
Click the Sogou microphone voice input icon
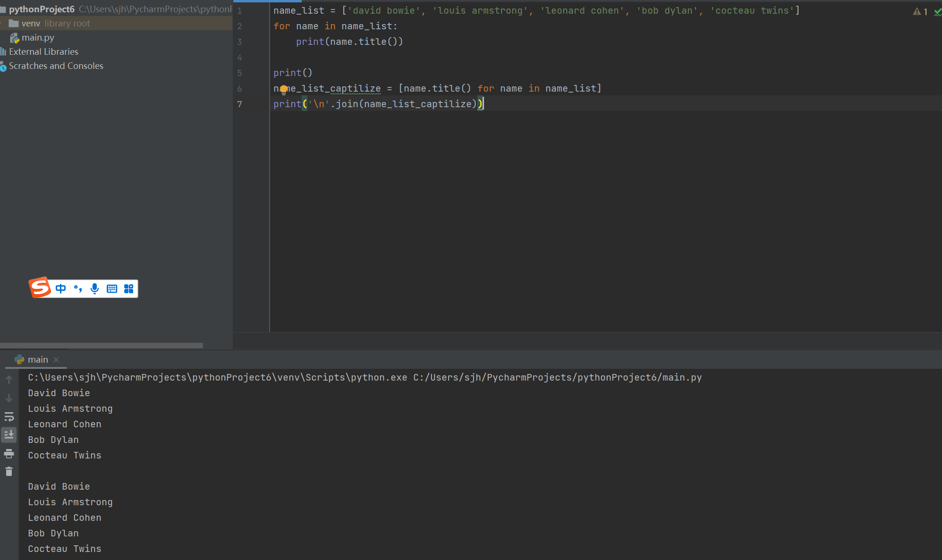click(x=94, y=288)
